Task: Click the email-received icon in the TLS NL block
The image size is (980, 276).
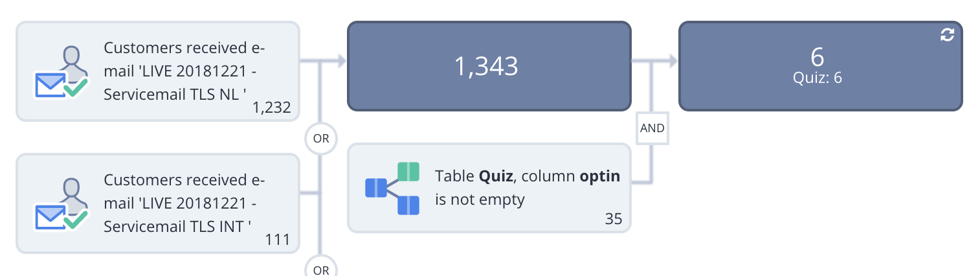Action: point(61,73)
